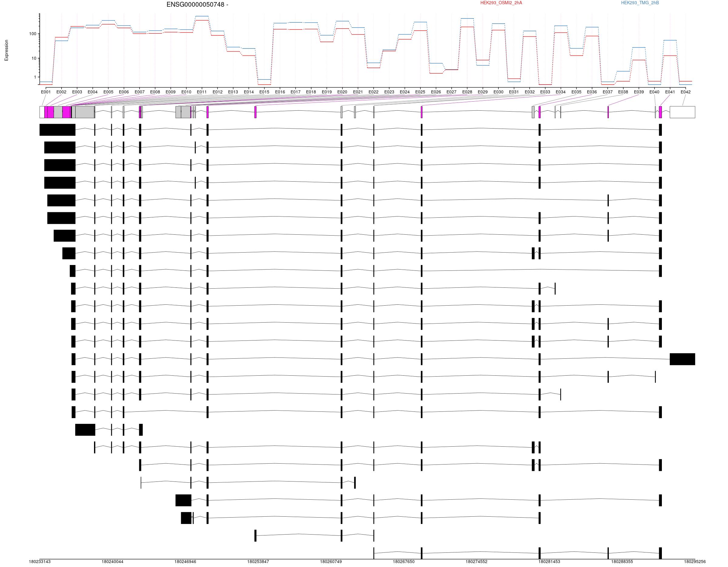Image resolution: width=728 pixels, height=567 pixels.
Task: Click exon label E007
Action: 140,92
